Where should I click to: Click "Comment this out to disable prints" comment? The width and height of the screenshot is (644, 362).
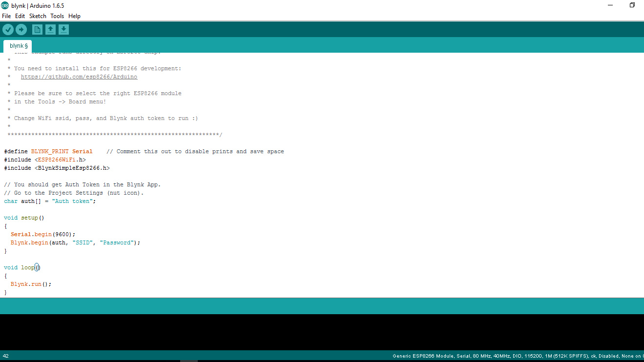point(195,151)
